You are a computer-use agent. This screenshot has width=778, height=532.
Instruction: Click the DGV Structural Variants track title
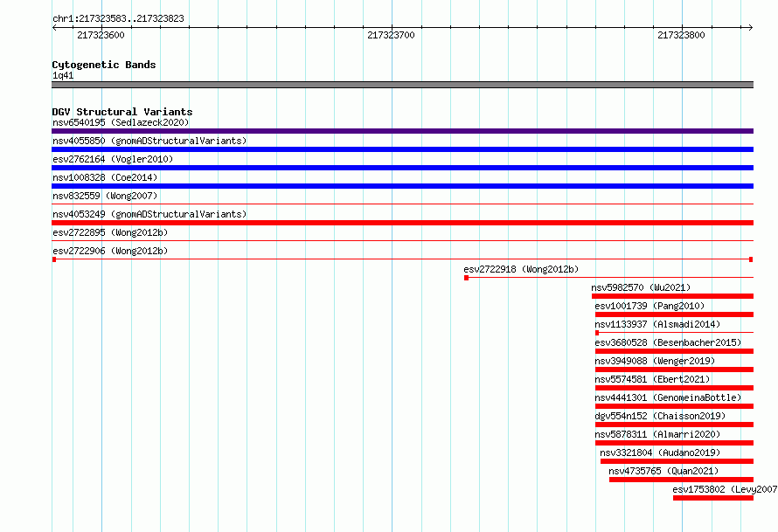[122, 112]
